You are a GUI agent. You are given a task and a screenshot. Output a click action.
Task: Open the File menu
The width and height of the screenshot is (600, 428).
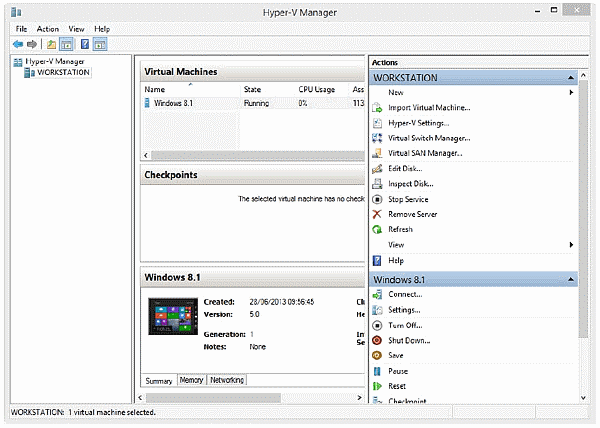pyautogui.click(x=21, y=29)
